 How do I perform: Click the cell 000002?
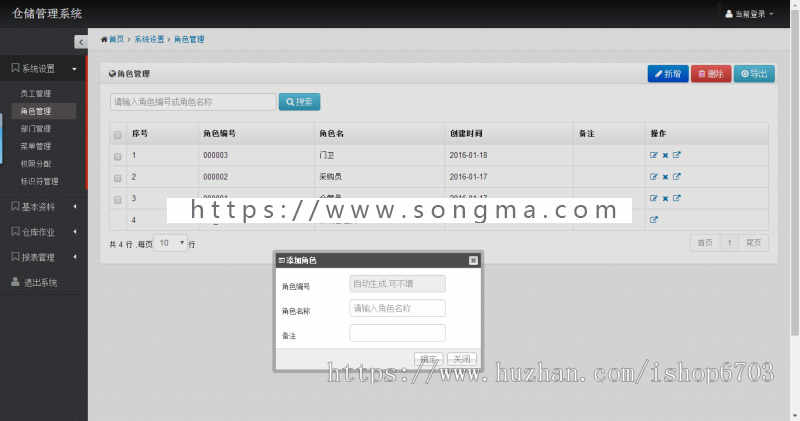click(x=215, y=177)
